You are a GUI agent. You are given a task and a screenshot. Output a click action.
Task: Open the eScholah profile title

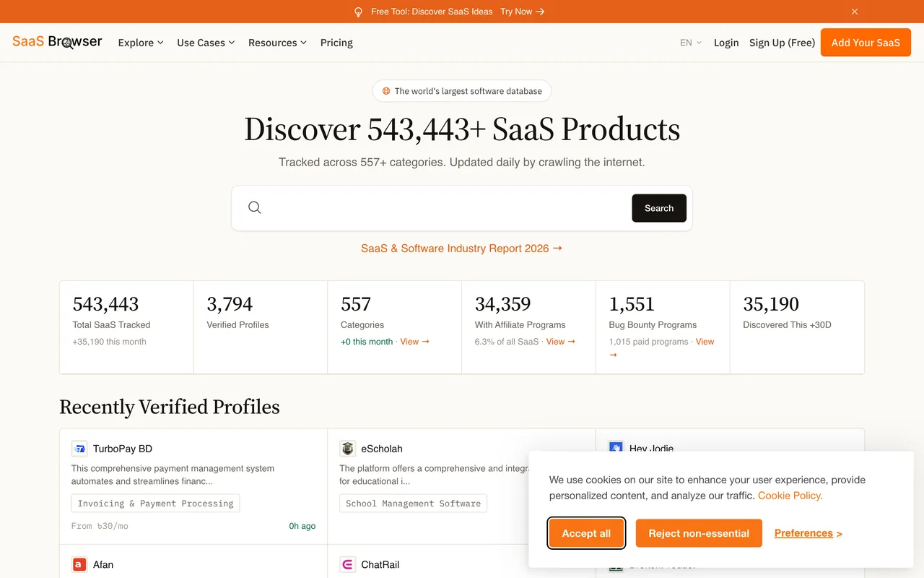[382, 449]
